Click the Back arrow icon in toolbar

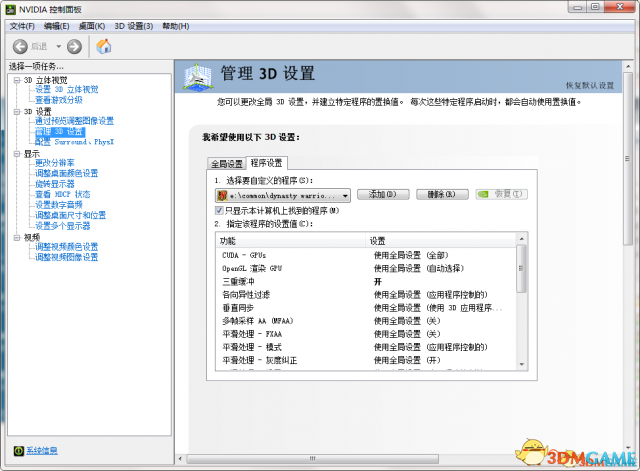(20, 47)
